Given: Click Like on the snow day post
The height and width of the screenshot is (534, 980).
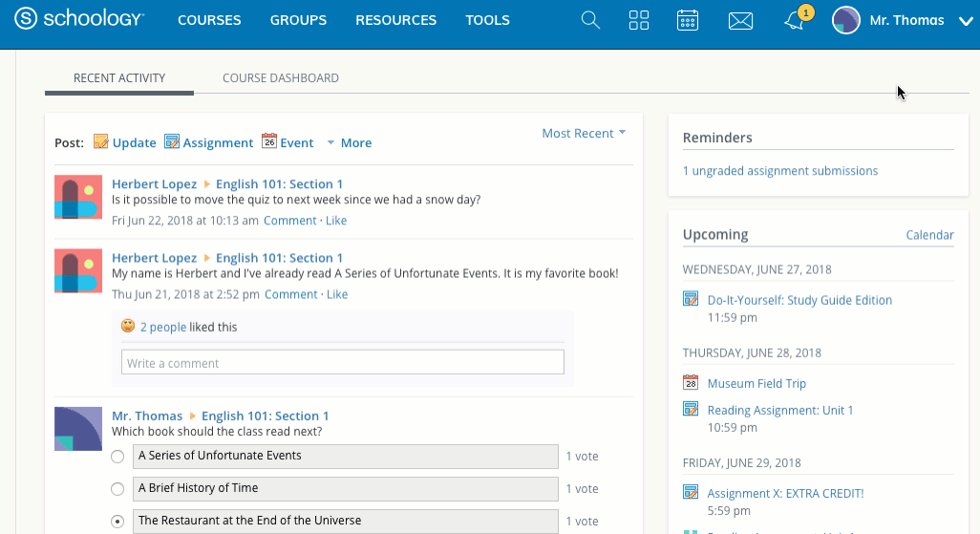Looking at the screenshot, I should coord(336,220).
